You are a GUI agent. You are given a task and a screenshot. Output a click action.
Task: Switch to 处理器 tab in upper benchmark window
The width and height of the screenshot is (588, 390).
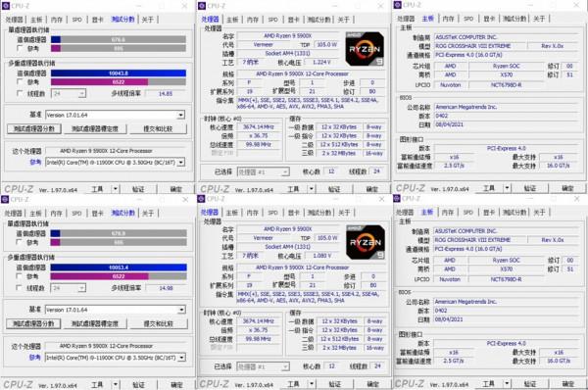15,20
